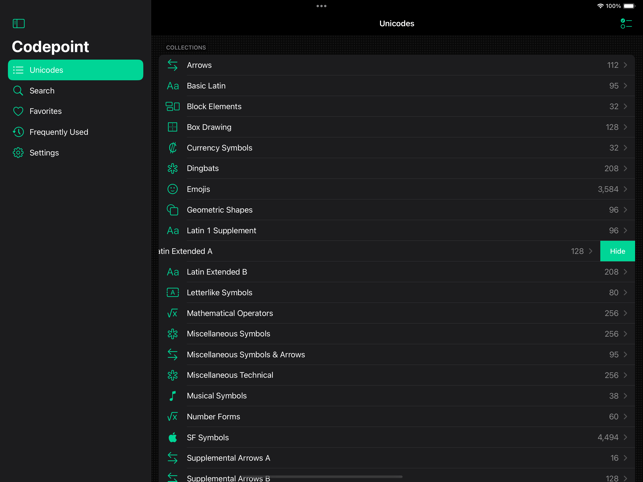The height and width of the screenshot is (482, 643).
Task: Click the smiley face Emojis icon
Action: pyautogui.click(x=173, y=189)
